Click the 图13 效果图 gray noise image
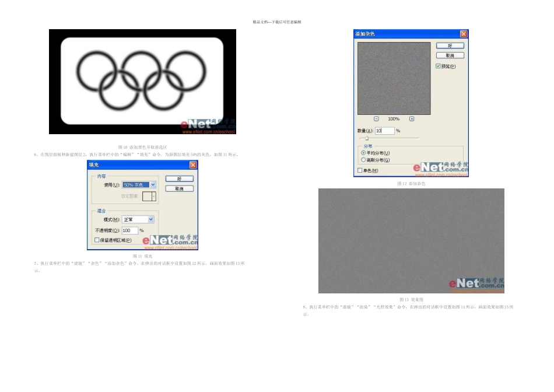This screenshot has width=554, height=392. (411, 241)
